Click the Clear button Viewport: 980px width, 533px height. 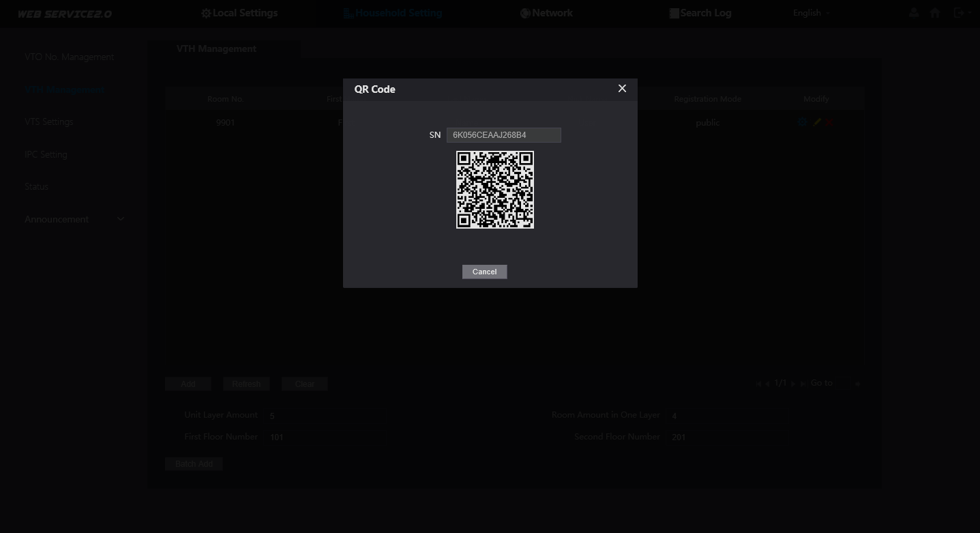(x=305, y=384)
